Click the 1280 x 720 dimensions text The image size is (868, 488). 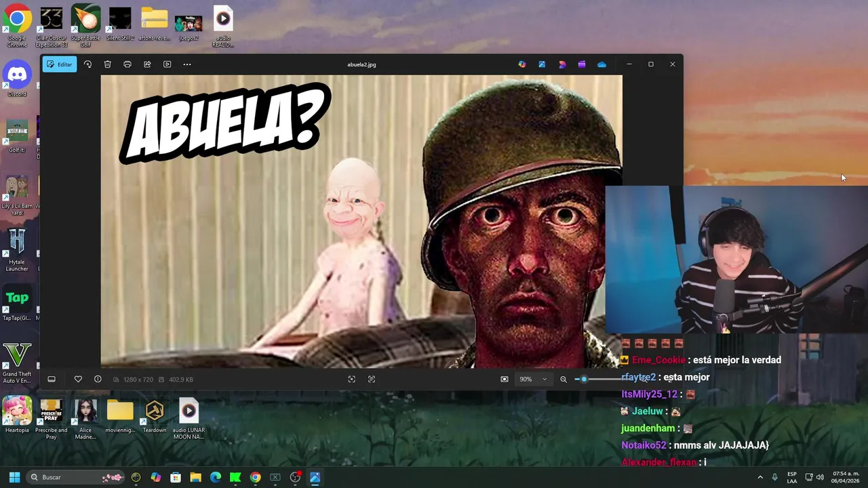point(138,380)
